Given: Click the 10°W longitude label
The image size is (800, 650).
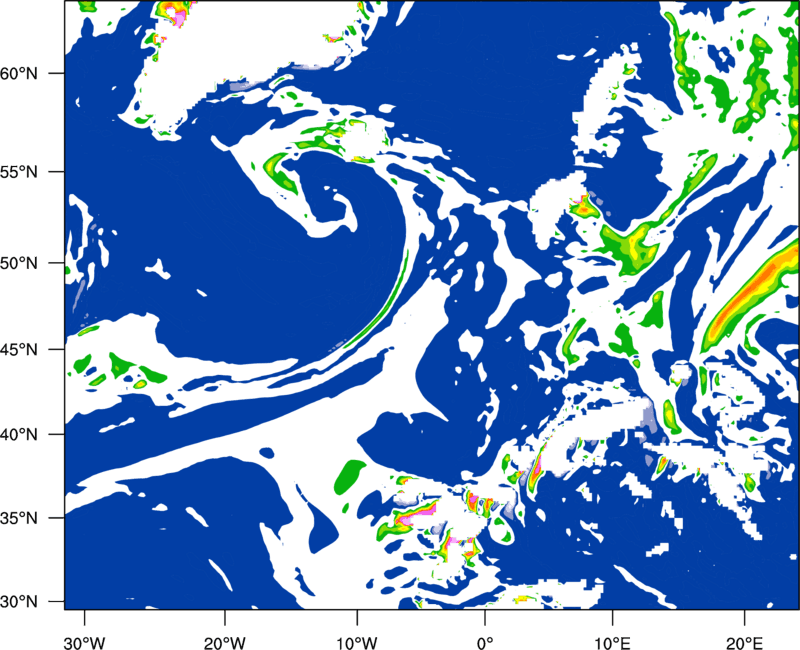Looking at the screenshot, I should pos(357,643).
